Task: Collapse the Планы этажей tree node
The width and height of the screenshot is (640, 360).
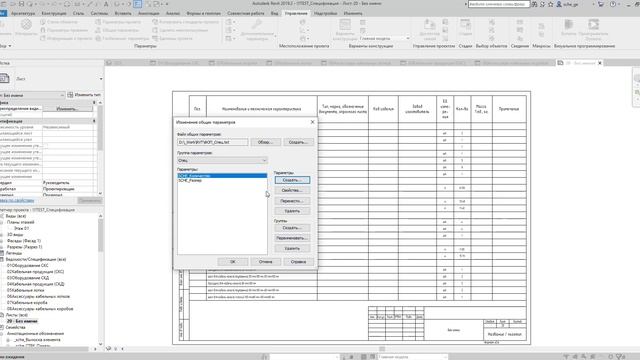Action: coord(2,222)
